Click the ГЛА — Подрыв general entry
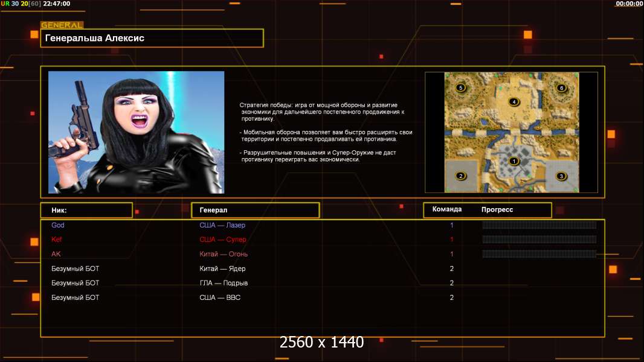 tap(224, 283)
